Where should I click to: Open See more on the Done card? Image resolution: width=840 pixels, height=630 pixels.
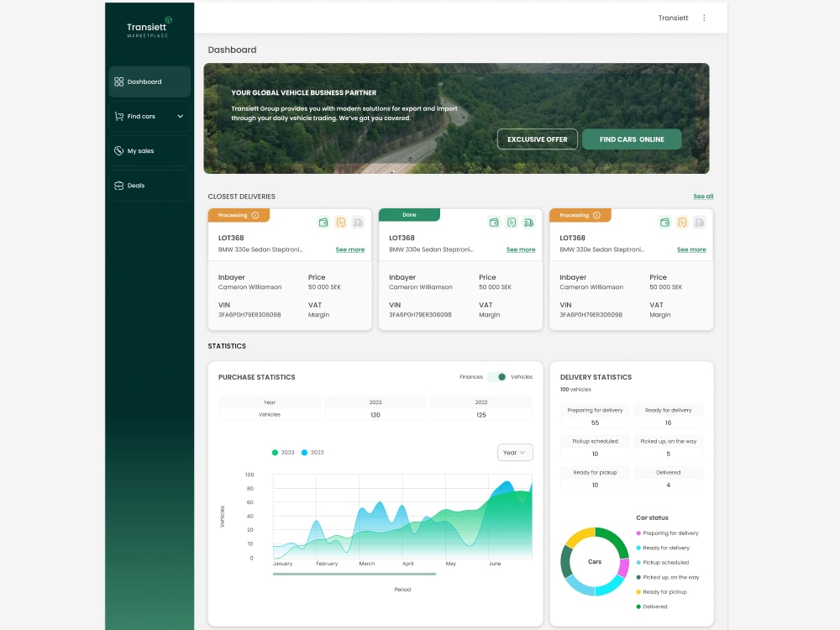point(521,249)
